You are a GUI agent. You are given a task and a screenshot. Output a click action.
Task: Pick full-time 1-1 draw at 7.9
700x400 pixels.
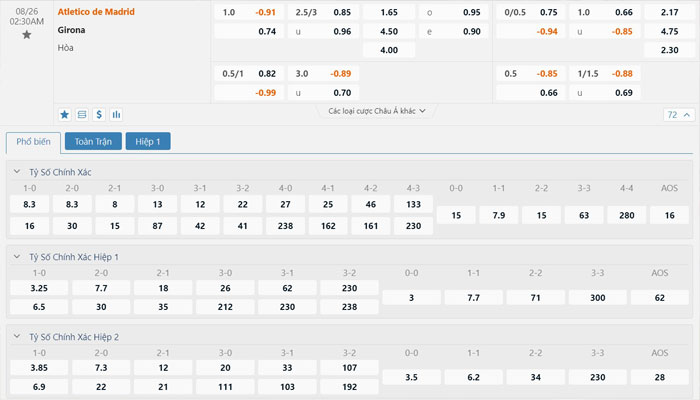pos(499,215)
